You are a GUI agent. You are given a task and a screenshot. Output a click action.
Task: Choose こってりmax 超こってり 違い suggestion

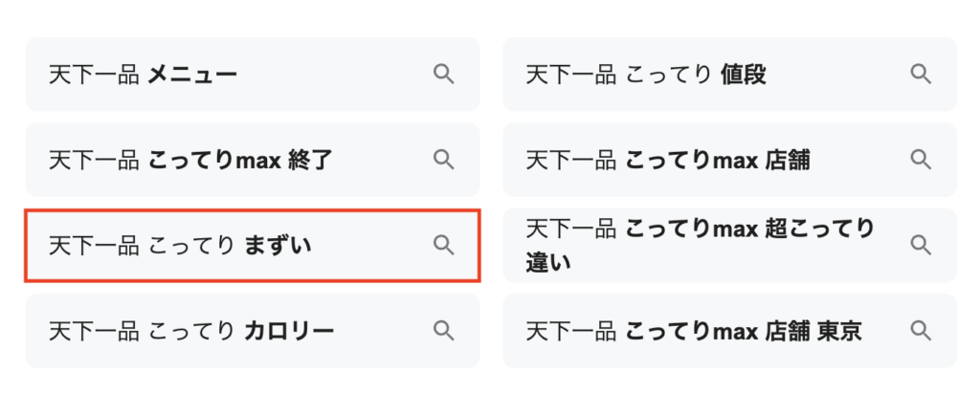730,245
